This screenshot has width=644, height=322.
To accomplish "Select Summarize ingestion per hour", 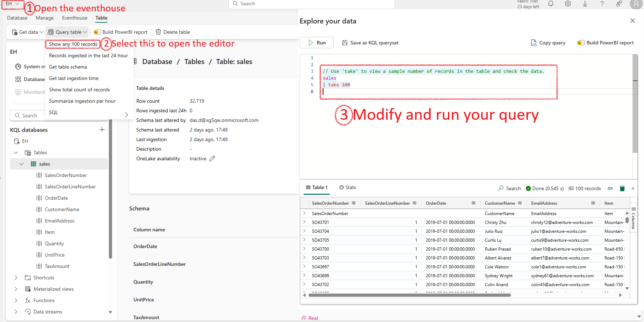I will click(82, 101).
